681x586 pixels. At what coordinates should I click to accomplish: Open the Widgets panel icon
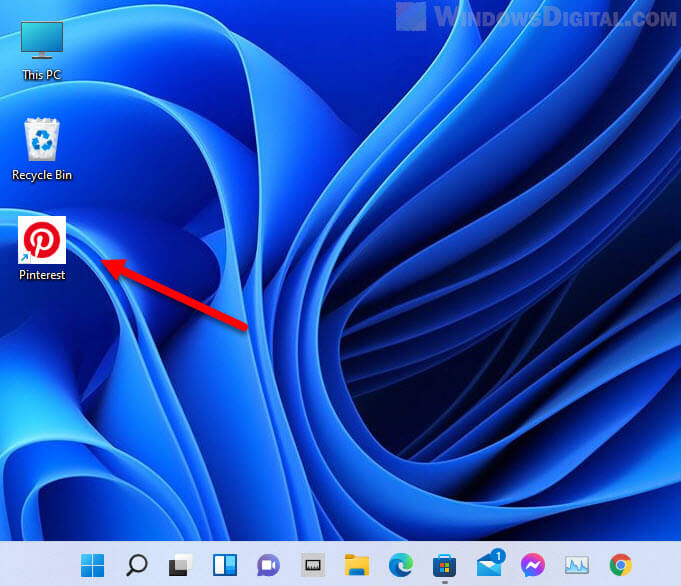[x=225, y=565]
